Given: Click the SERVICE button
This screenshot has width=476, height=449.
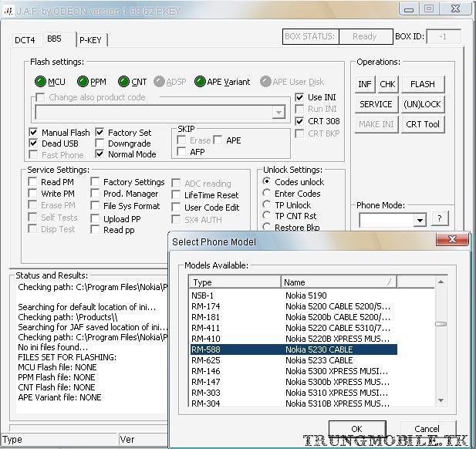Looking at the screenshot, I should [x=376, y=104].
